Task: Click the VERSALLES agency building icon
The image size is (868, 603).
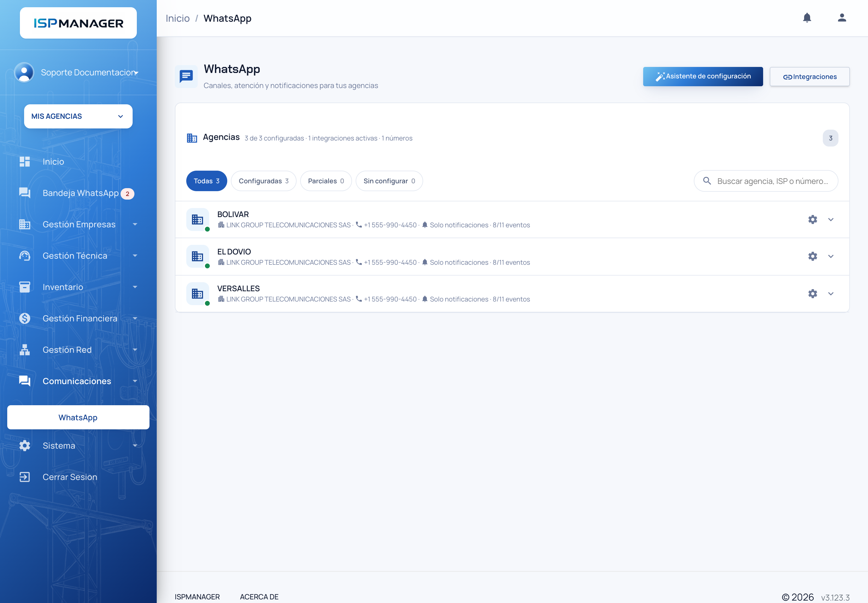Action: (x=197, y=294)
